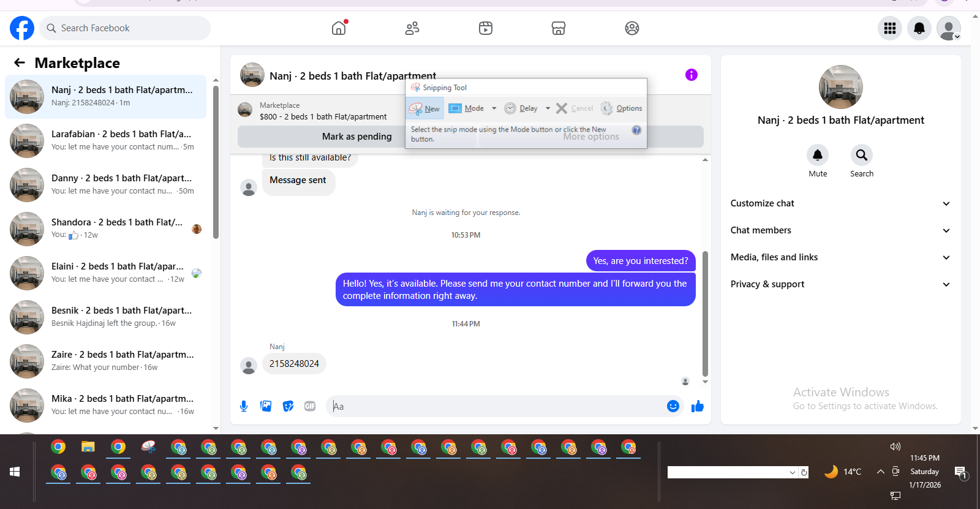Open Mika conversation
The width and height of the screenshot is (980, 509).
(x=105, y=405)
